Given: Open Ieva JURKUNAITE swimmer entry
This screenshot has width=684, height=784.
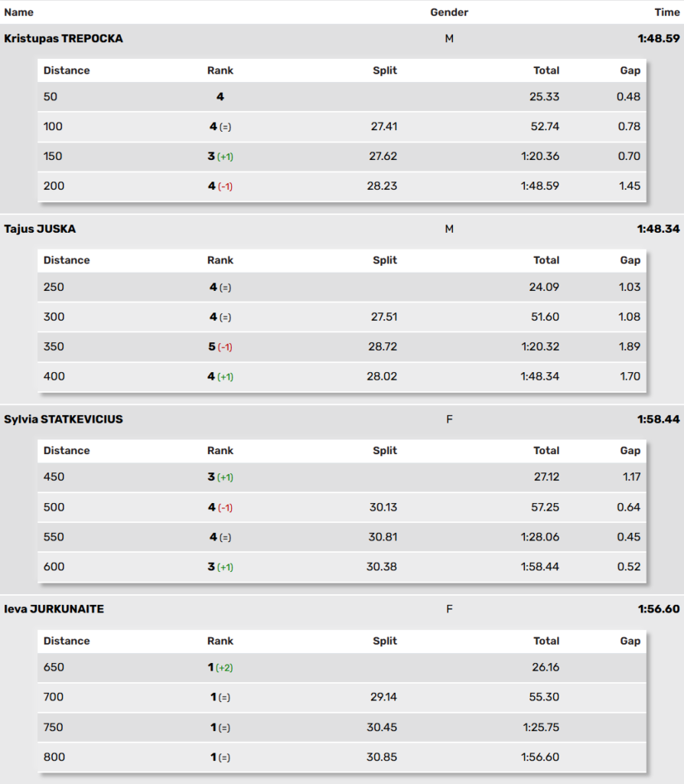Looking at the screenshot, I should pos(342,609).
